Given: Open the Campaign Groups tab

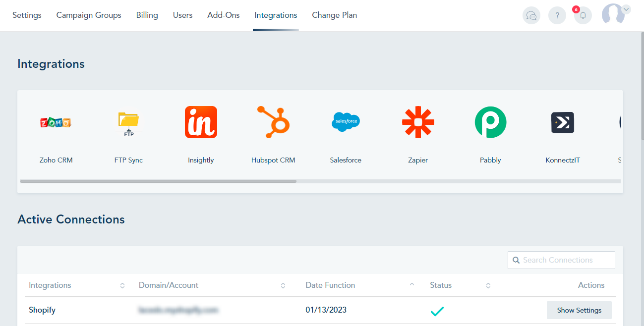Looking at the screenshot, I should [x=89, y=15].
